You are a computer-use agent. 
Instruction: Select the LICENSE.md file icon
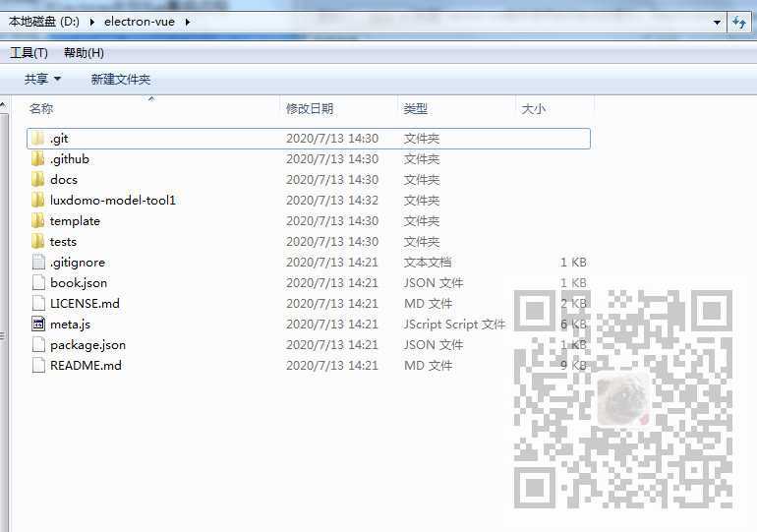coord(38,304)
